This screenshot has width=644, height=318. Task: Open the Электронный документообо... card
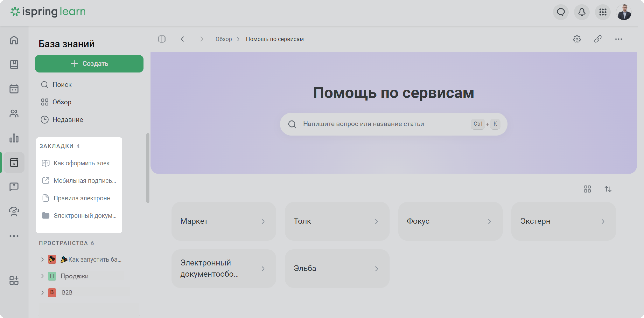[224, 269]
